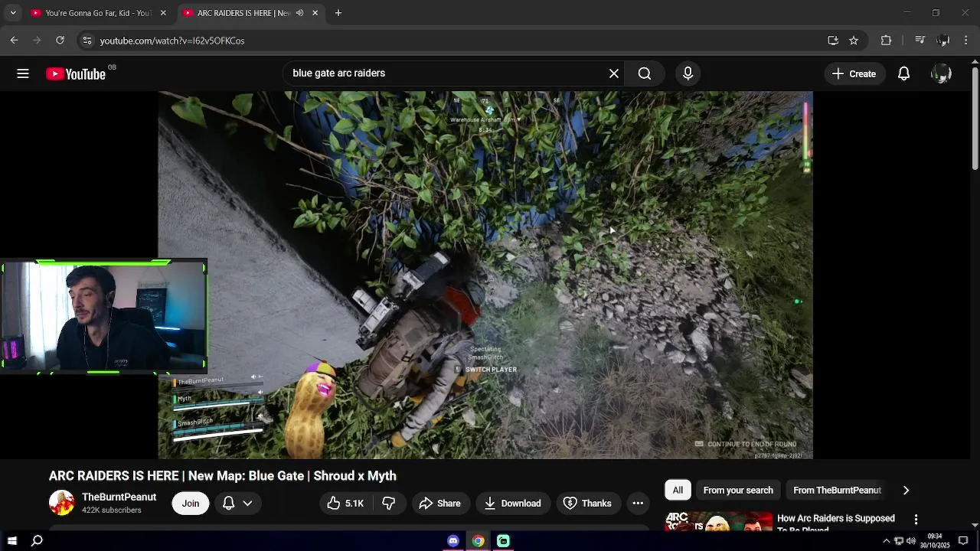Download the video

point(512,503)
